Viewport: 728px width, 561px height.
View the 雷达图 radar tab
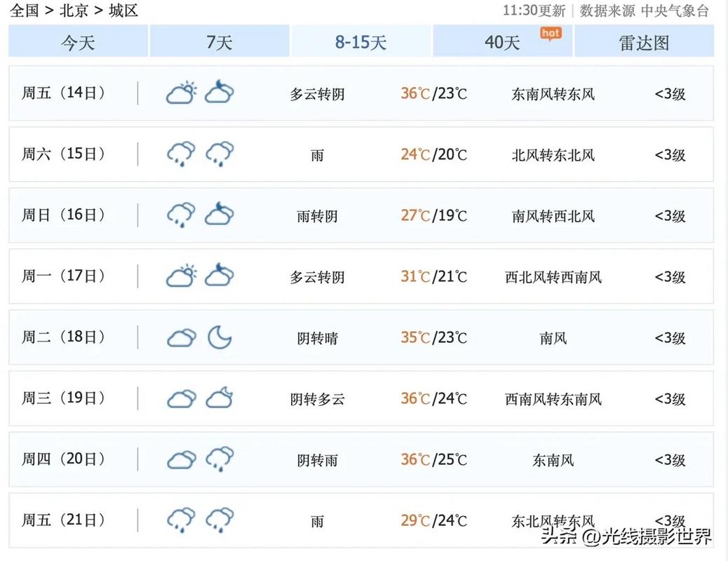click(x=645, y=41)
